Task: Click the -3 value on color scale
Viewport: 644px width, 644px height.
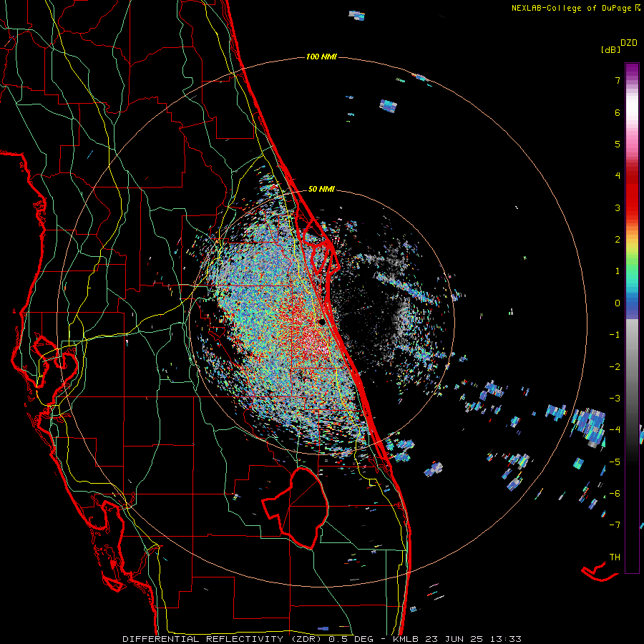Action: (615, 399)
